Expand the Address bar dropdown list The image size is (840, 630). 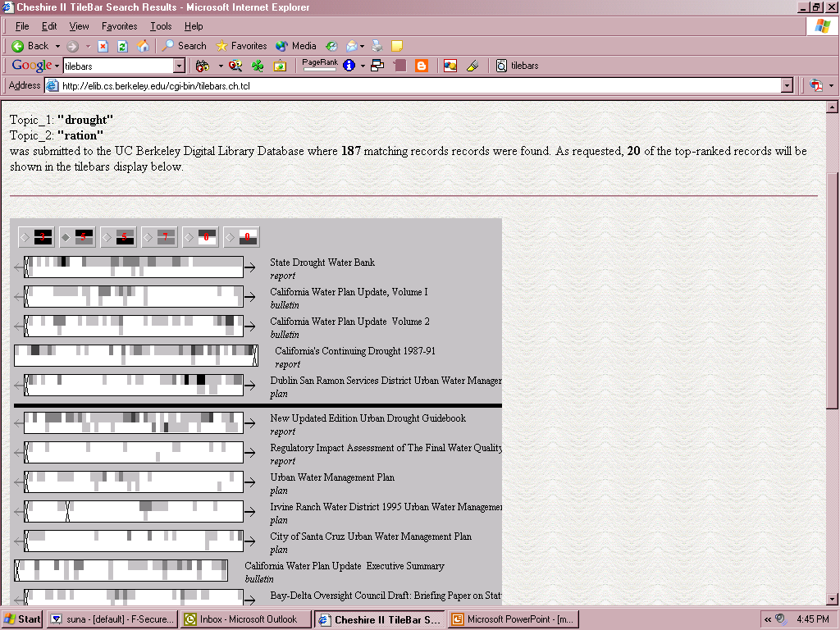point(787,85)
